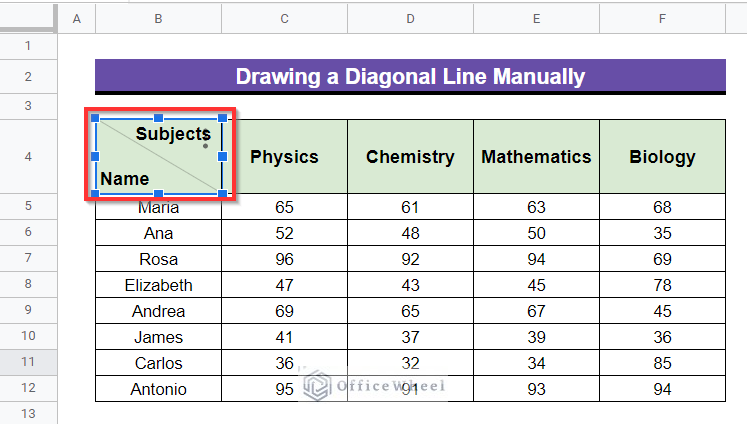Click the OfficeWheel watermark logo
This screenshot has height=424, width=747.
(x=318, y=385)
